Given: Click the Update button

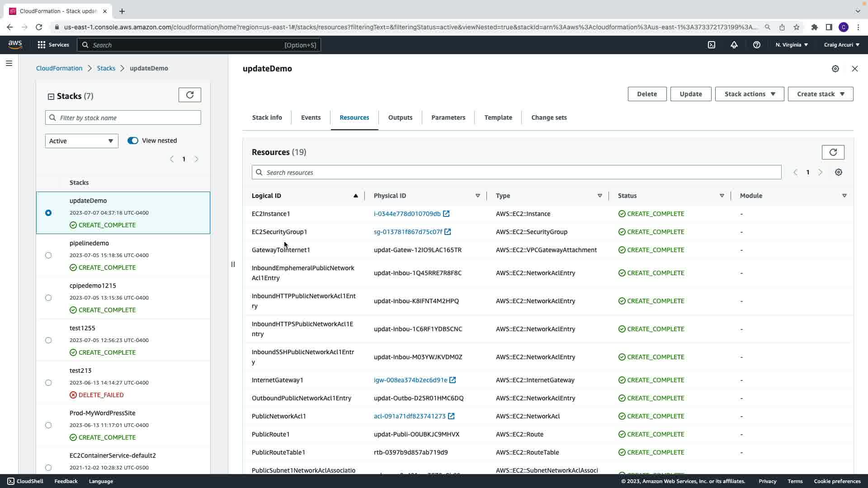Looking at the screenshot, I should pyautogui.click(x=690, y=94).
